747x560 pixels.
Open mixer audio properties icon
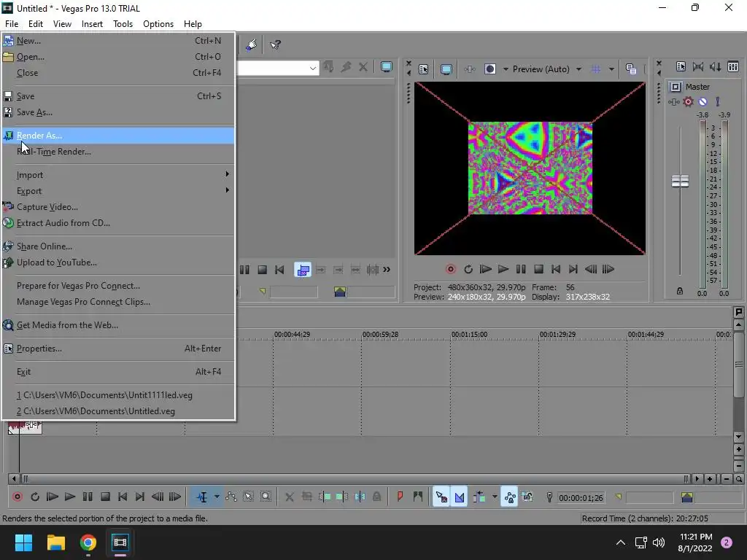click(x=681, y=66)
